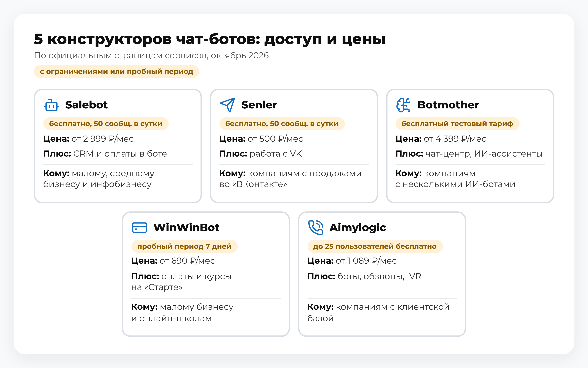The width and height of the screenshot is (588, 368).
Task: Click the Aimylogic phone call icon
Action: [316, 228]
